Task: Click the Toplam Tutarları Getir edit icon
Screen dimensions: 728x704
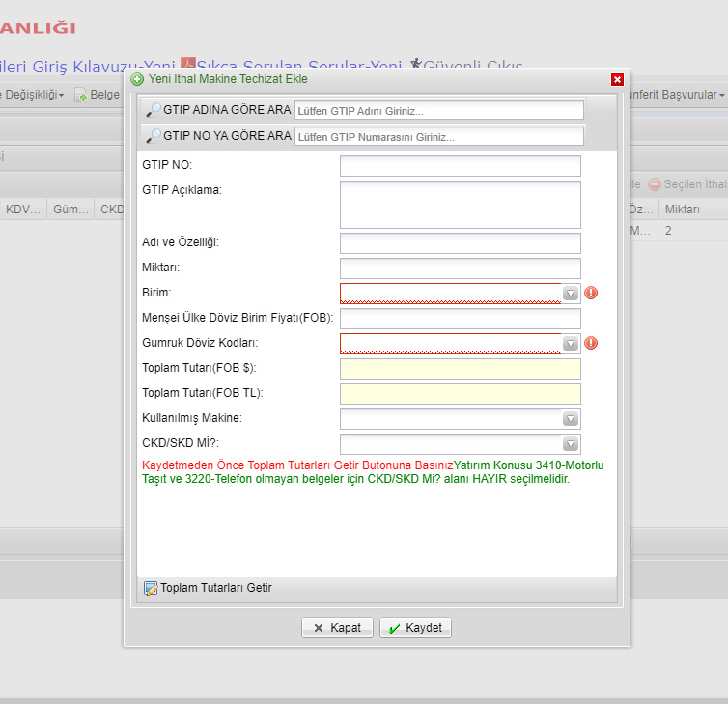Action: (151, 588)
